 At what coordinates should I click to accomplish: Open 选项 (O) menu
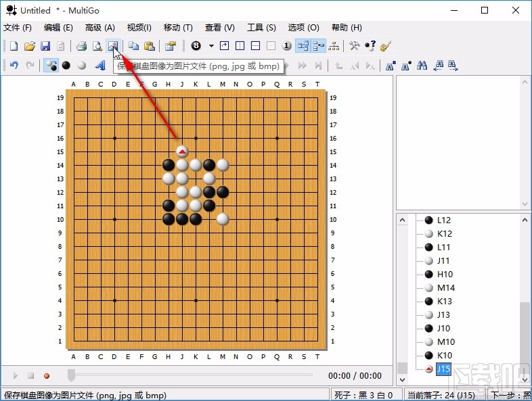(303, 28)
